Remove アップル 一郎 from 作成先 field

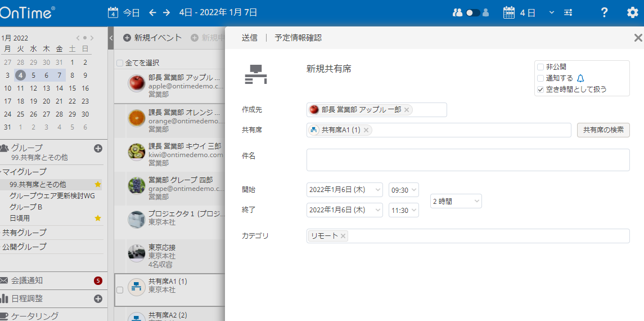click(406, 110)
